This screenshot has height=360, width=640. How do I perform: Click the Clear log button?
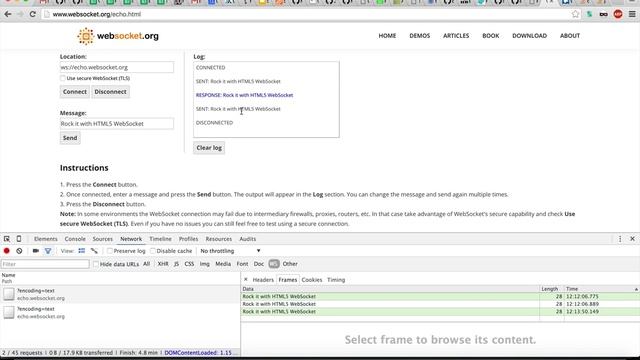pos(209,148)
